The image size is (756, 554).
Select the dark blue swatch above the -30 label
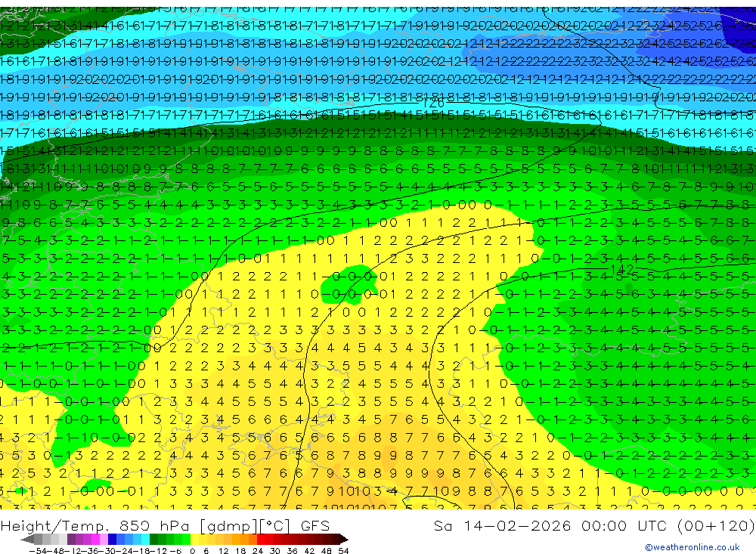[112, 539]
